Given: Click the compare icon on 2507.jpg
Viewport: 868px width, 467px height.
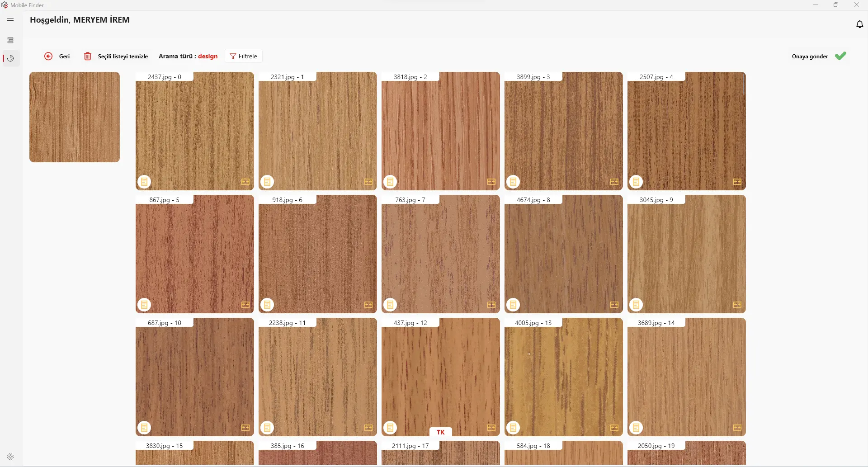Looking at the screenshot, I should pyautogui.click(x=737, y=182).
